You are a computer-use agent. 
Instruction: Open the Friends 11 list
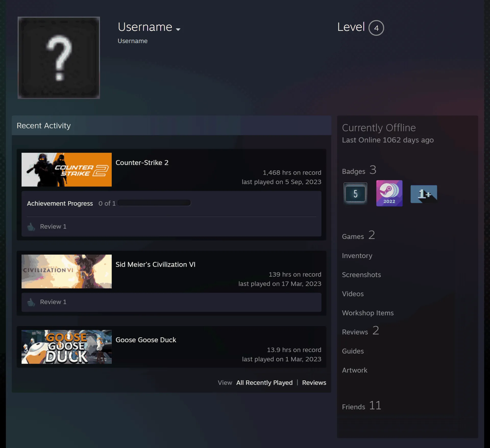362,406
